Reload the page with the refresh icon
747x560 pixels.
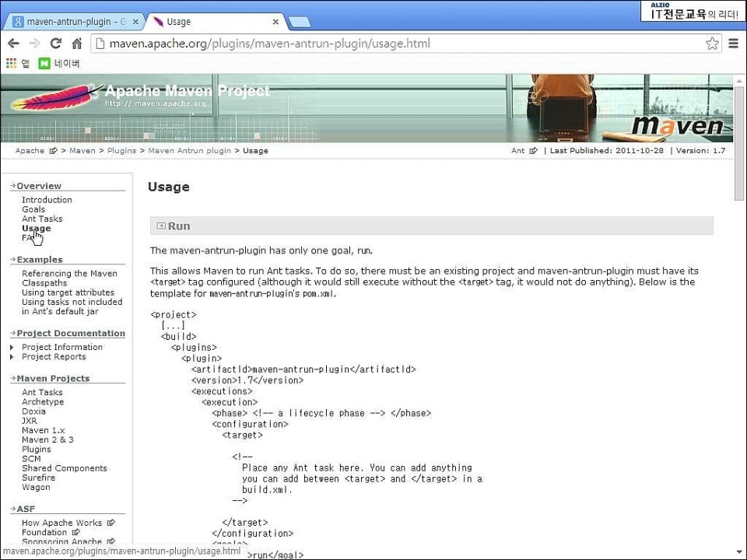tap(56, 44)
